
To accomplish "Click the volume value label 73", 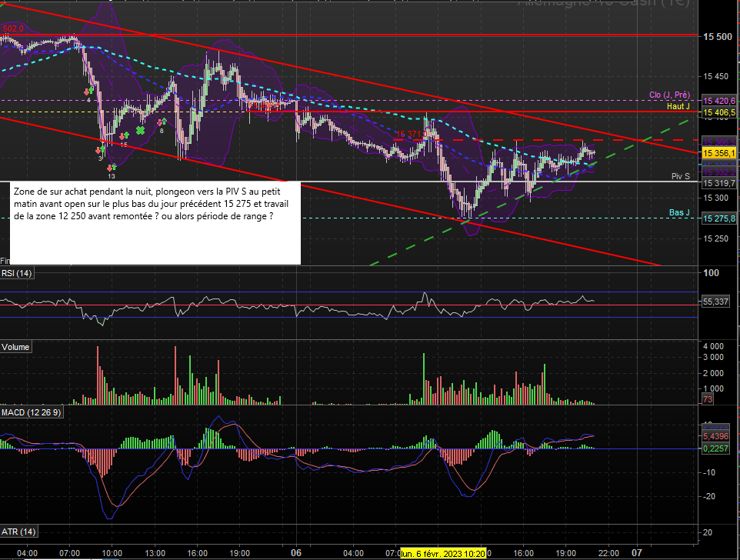I will click(x=707, y=399).
